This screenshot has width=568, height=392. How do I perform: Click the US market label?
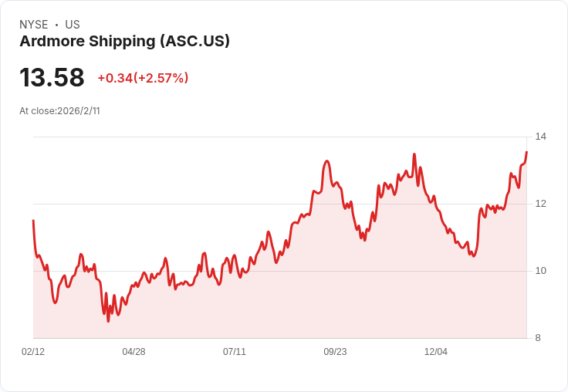coord(73,25)
